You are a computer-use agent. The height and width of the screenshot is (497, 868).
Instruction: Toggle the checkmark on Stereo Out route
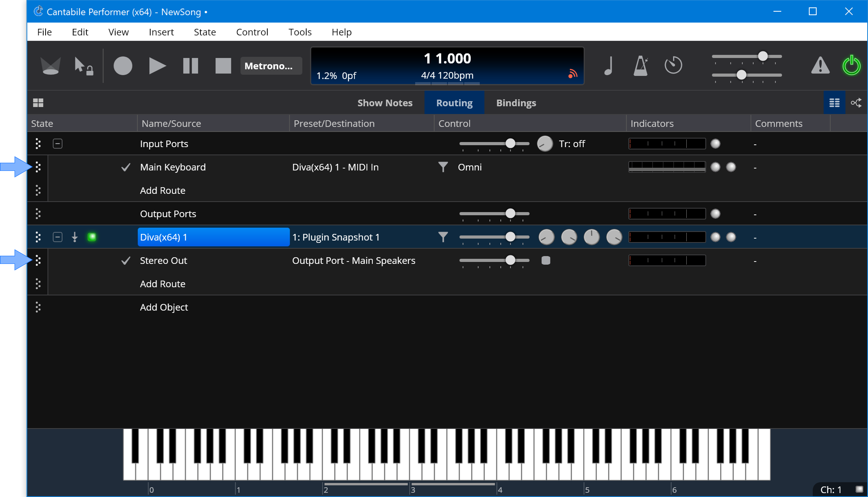[125, 260]
